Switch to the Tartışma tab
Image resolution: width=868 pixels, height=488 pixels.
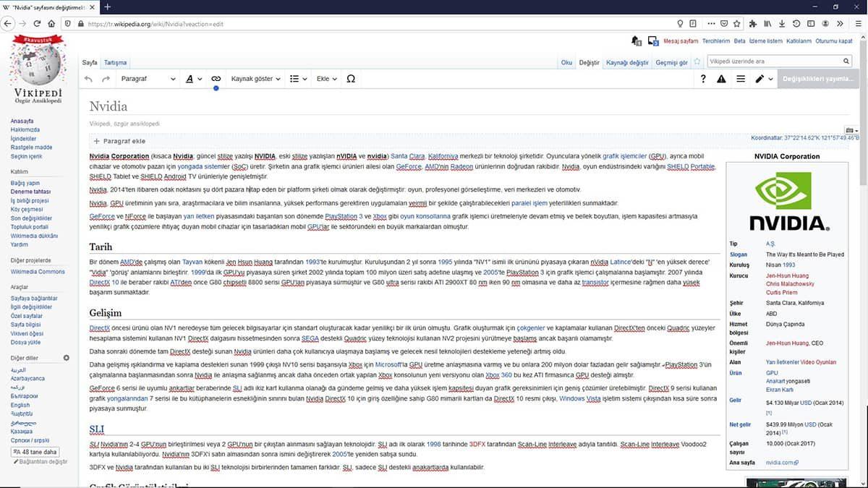coord(114,62)
